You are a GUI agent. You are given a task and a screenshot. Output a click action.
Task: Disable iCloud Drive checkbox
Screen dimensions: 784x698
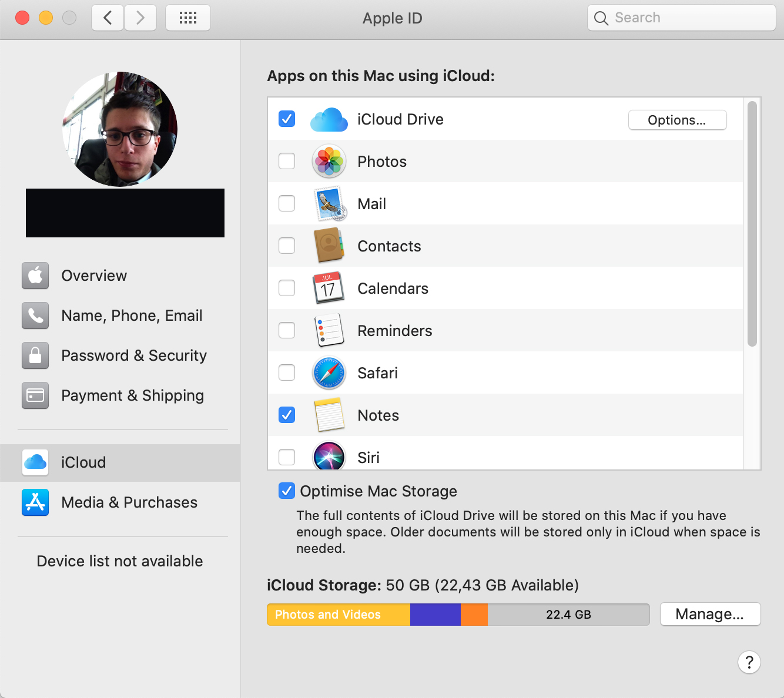287,119
